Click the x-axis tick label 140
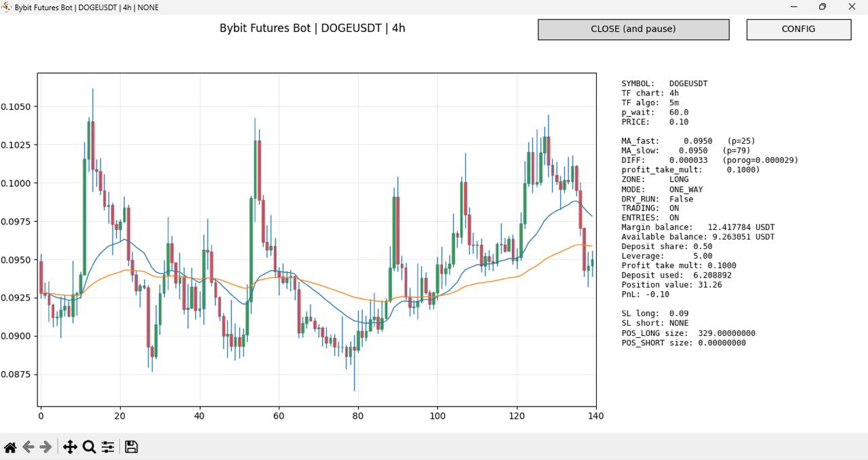Screen dimensions: 868x460 [596, 415]
